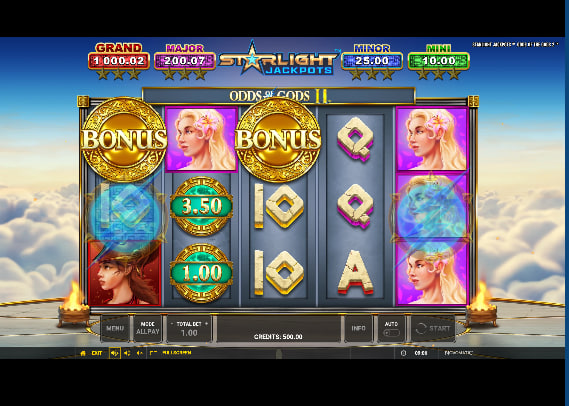Click the fullscreen brackets icon
Screen dimensions: 570x406
point(153,353)
